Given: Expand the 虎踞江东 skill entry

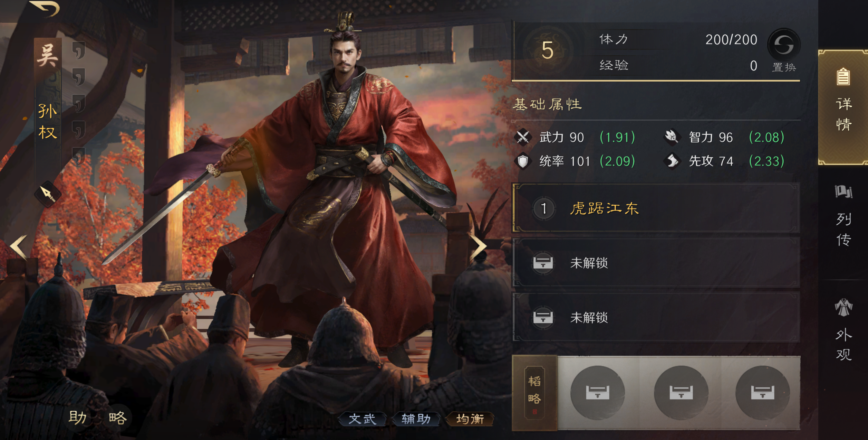Looking at the screenshot, I should 656,208.
